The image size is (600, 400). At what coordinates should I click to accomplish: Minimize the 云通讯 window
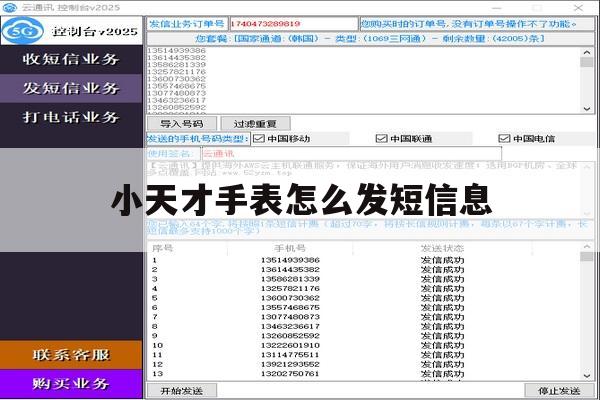pos(496,8)
